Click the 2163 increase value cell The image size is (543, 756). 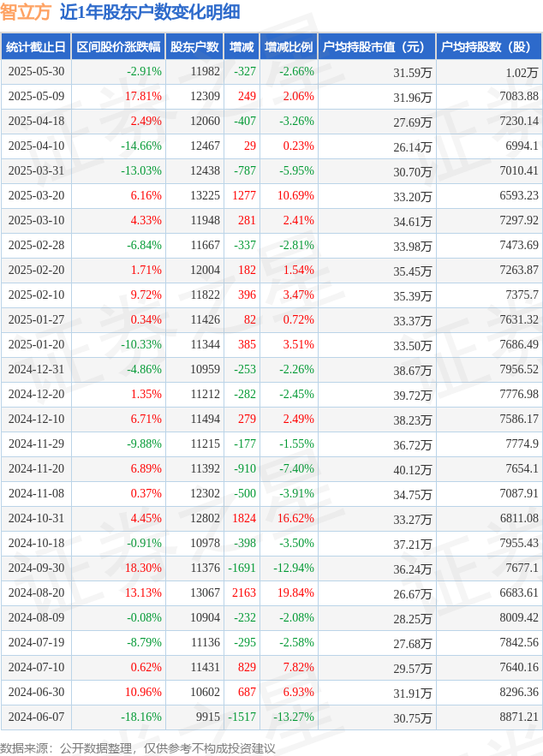(244, 593)
